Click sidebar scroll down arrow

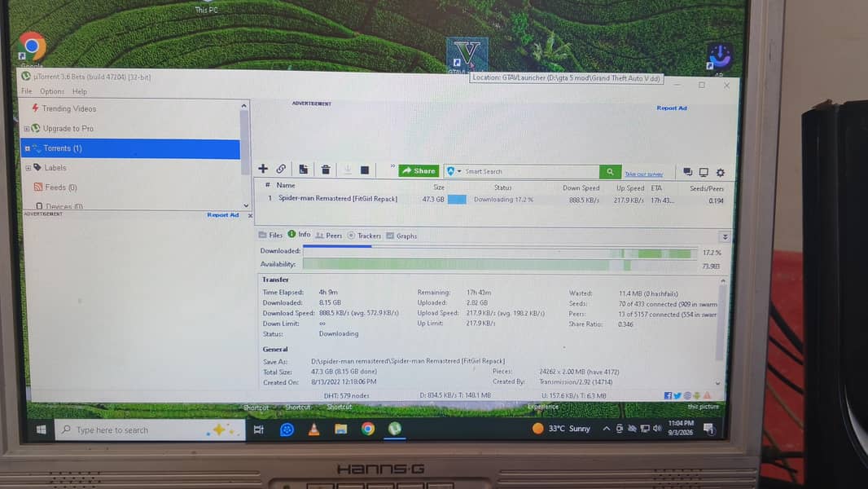246,205
